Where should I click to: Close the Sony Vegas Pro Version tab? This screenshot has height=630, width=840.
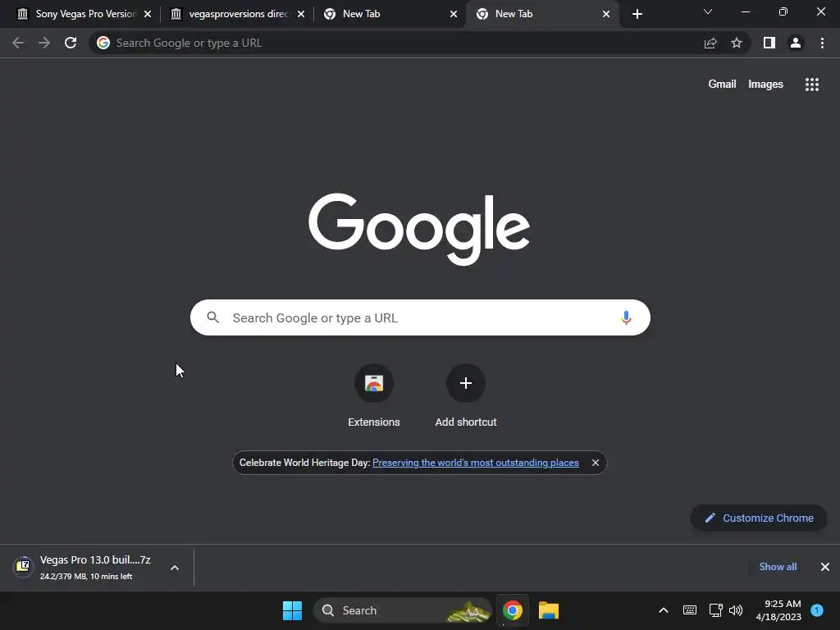pos(148,14)
